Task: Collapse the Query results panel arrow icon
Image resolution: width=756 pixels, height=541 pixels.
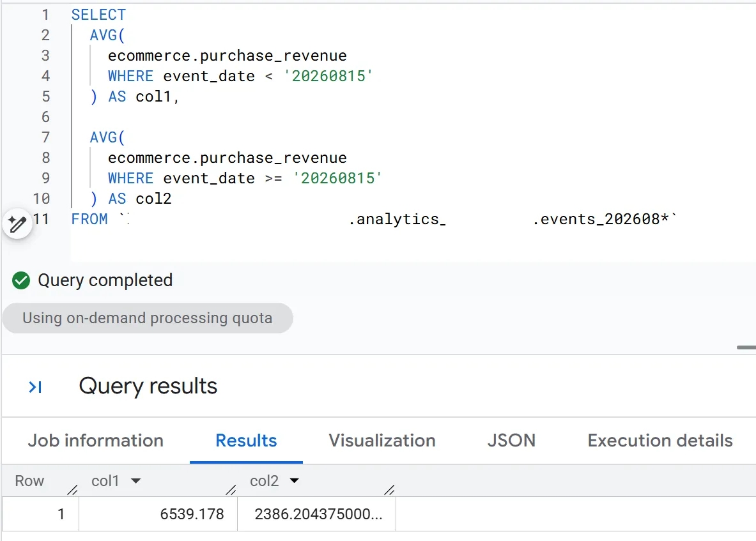Action: (x=35, y=387)
